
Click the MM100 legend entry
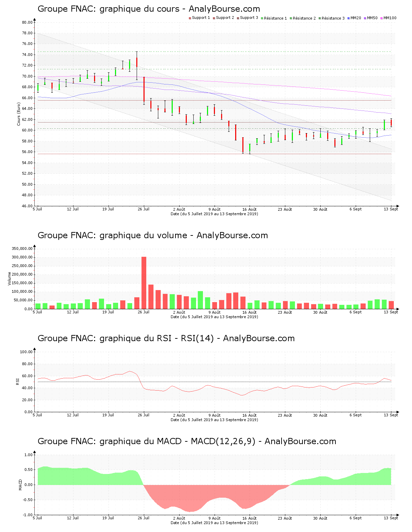[388, 18]
